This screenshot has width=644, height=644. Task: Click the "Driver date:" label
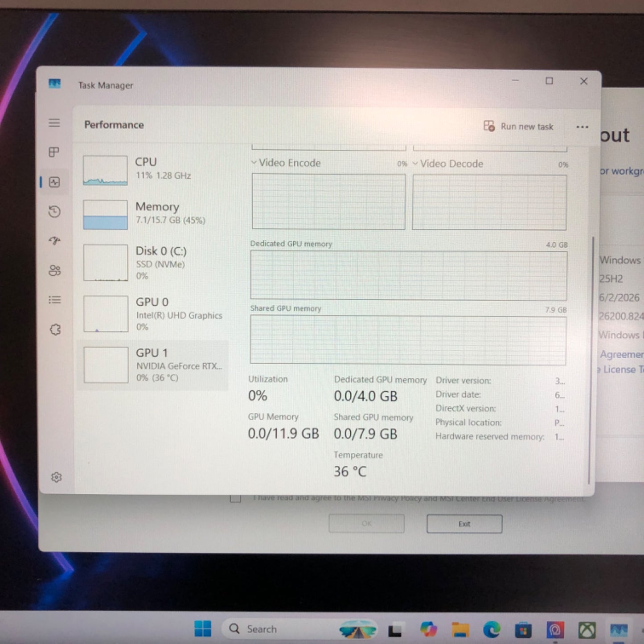pos(458,394)
